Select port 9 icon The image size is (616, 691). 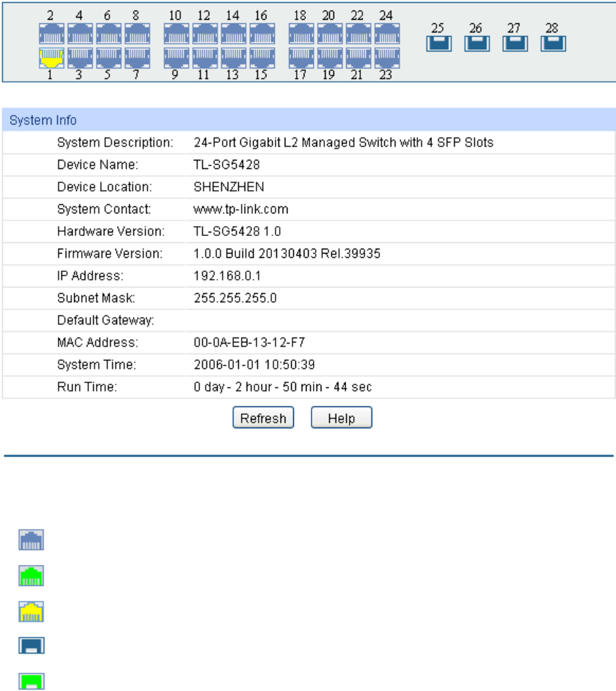point(176,58)
